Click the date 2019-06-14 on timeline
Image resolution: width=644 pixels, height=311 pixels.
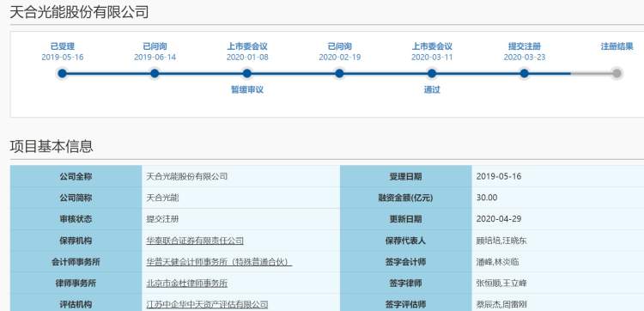[x=155, y=57]
